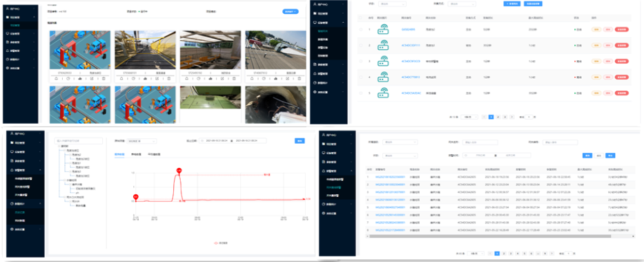Click the red button in gateway row 1 actions
The width and height of the screenshot is (644, 262).
(x=622, y=30)
